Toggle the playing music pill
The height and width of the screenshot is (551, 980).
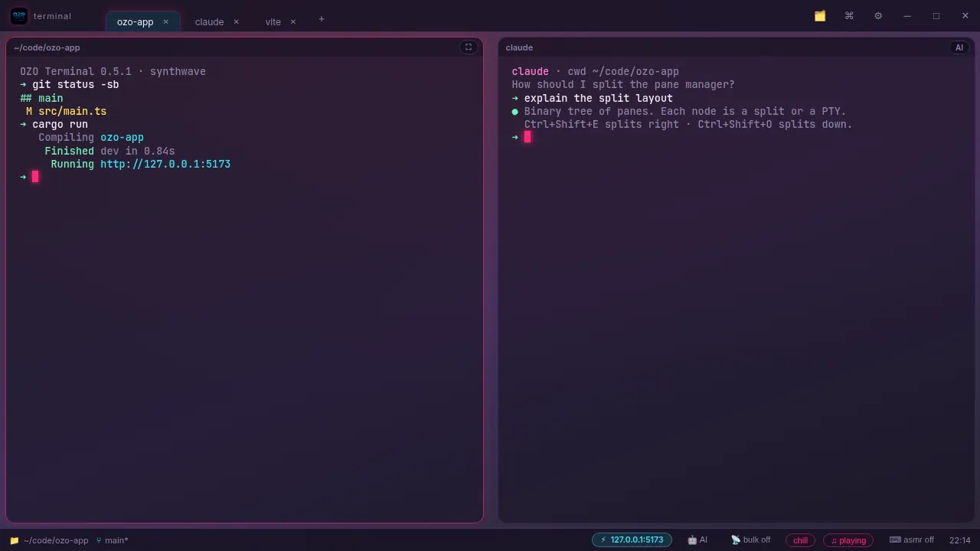pos(848,540)
